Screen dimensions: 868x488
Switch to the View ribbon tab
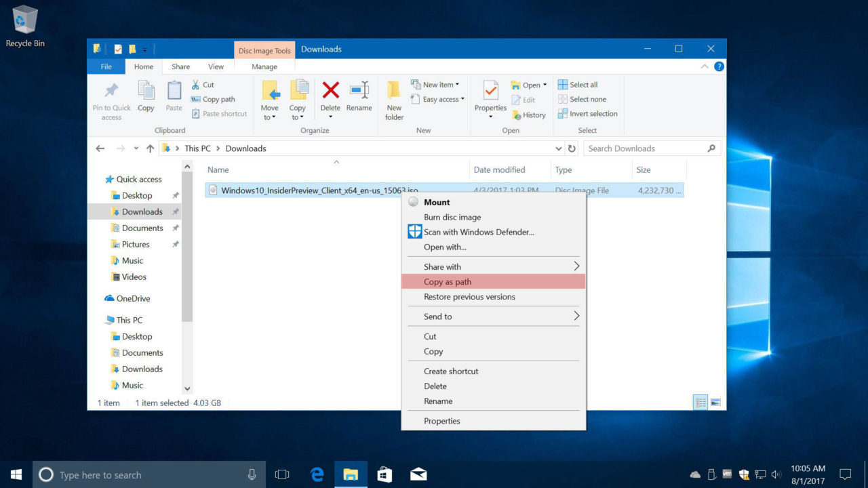tap(216, 66)
